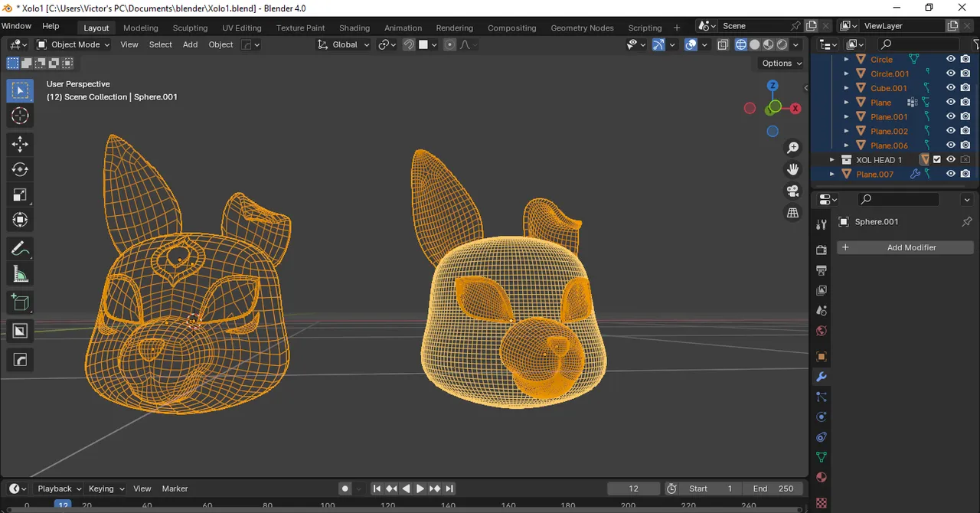Screen dimensions: 980x513
Task: Expand the Circle.001 tree item
Action: (x=846, y=74)
